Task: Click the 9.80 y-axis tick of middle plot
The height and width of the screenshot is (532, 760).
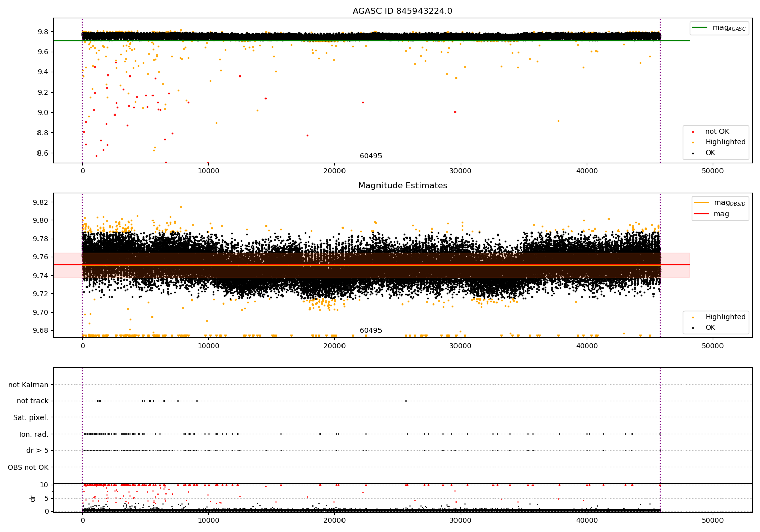Action: click(41, 220)
